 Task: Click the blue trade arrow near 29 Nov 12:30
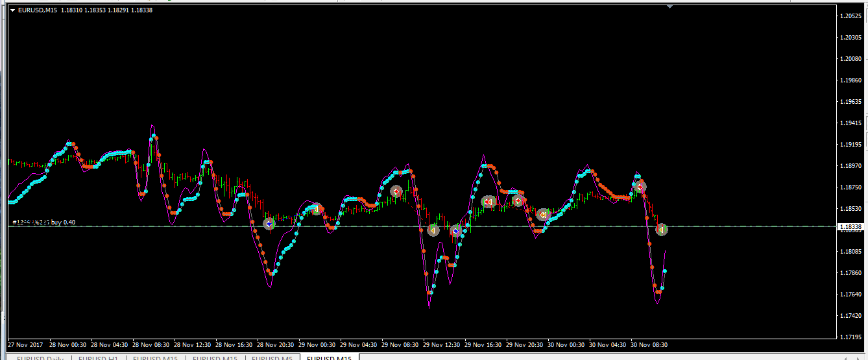pyautogui.click(x=456, y=232)
